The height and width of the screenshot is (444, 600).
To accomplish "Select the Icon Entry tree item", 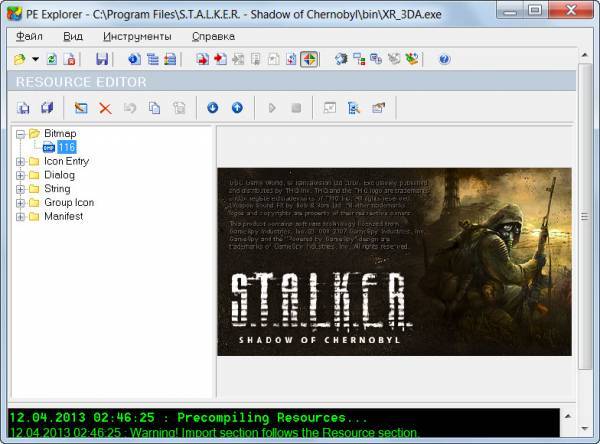I will (x=67, y=161).
